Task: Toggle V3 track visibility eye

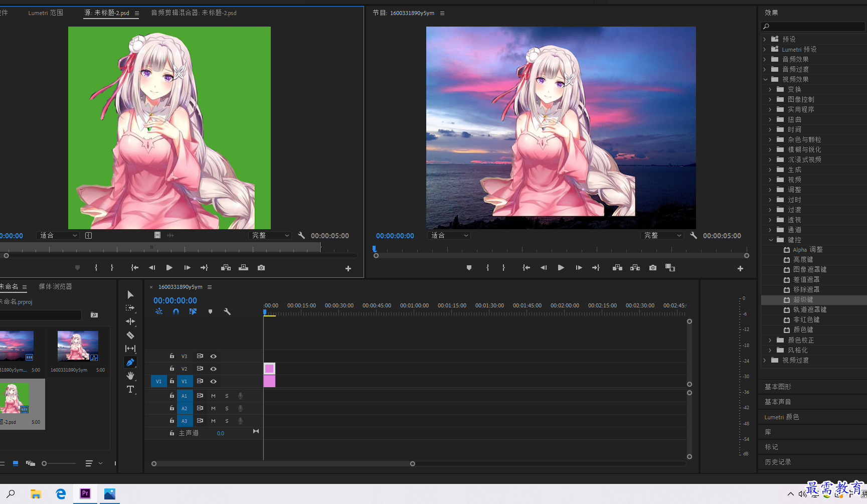Action: pyautogui.click(x=213, y=356)
